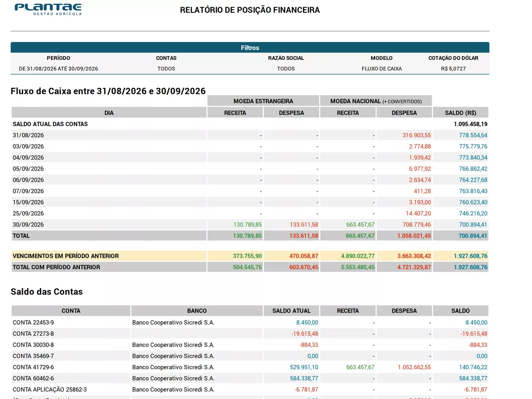Click the 'DIA' column header
Image resolution: width=532 pixels, height=399 pixels.
109,113
